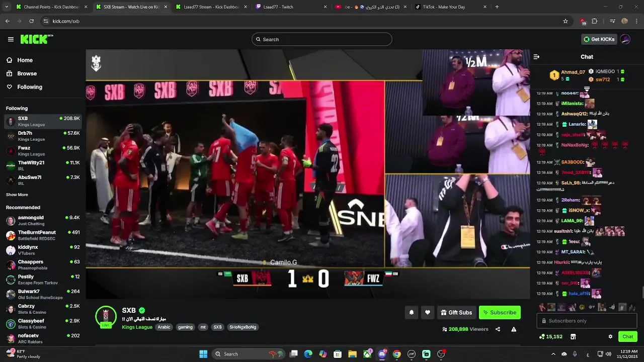Click the green Subscribe button
644x362 pixels.
tap(500, 312)
